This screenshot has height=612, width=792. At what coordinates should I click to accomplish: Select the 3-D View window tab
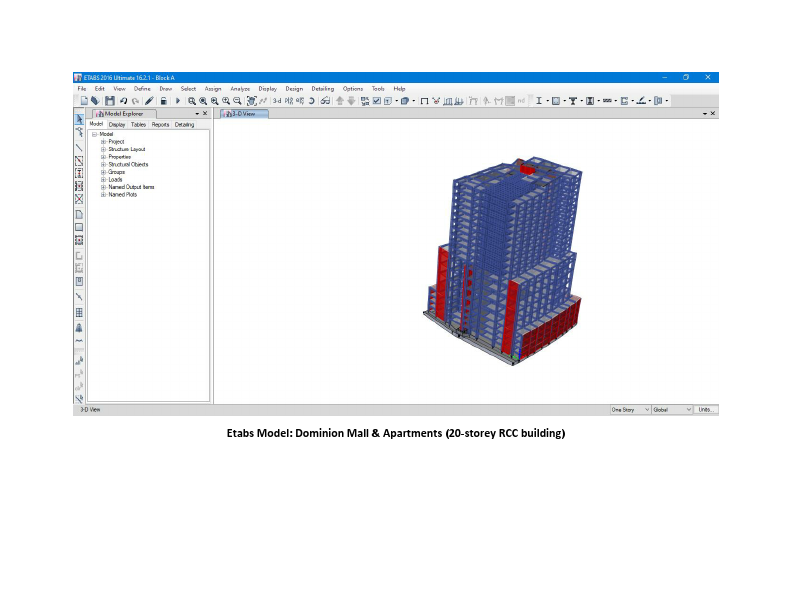[244, 114]
